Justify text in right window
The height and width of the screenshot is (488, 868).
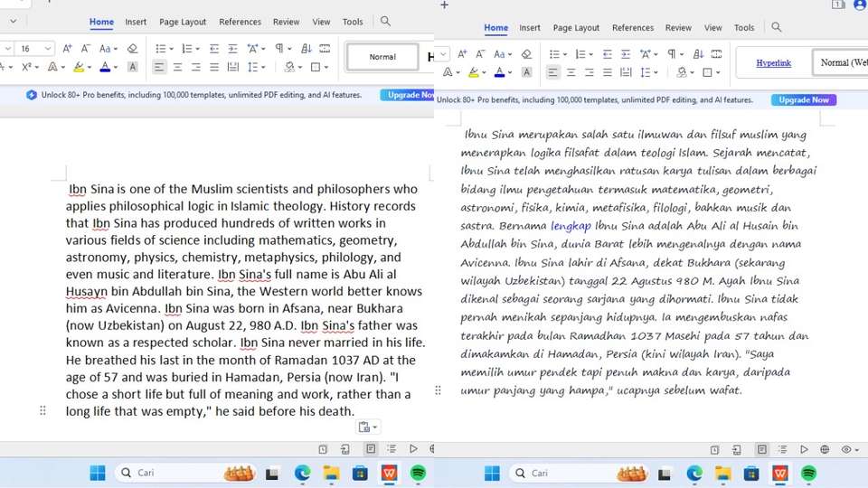coord(608,72)
